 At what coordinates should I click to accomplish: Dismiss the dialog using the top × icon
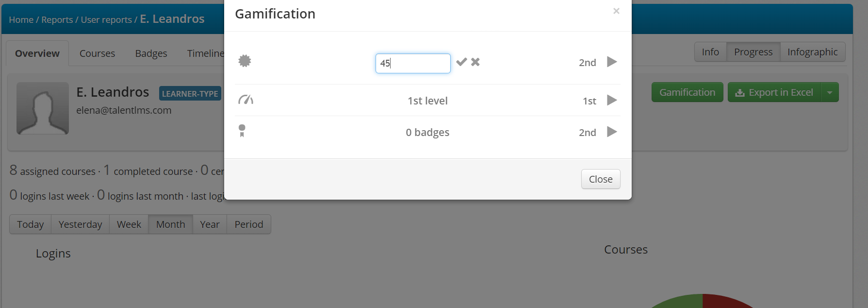[x=616, y=11]
